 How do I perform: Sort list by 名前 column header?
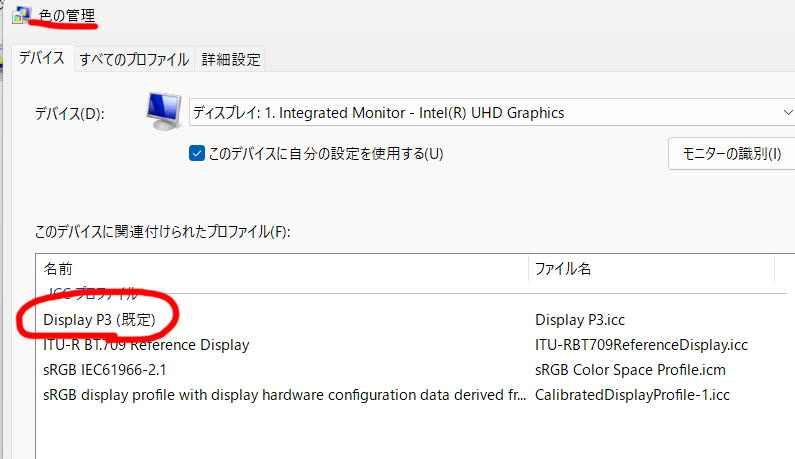tap(282, 268)
